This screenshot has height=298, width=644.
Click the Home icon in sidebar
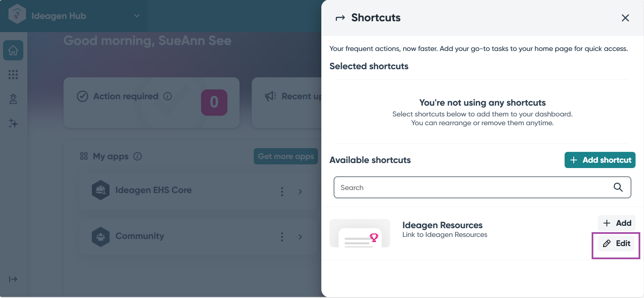tap(13, 50)
